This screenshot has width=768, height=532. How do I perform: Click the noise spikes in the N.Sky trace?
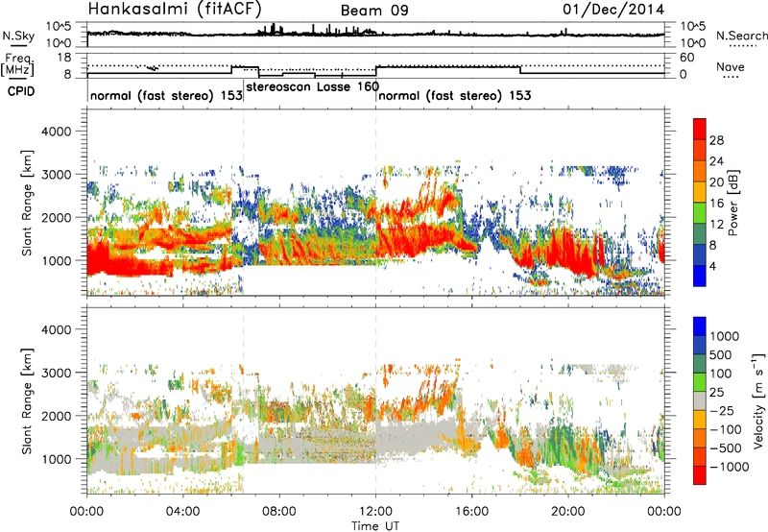pyautogui.click(x=318, y=30)
